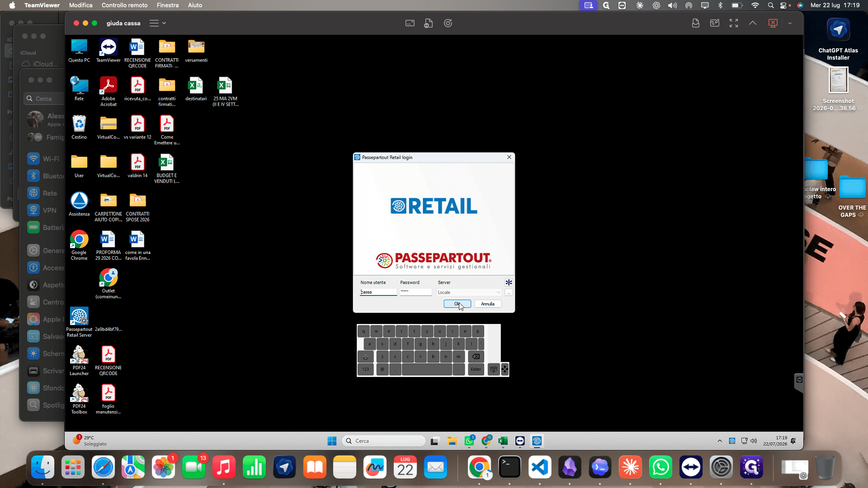The width and height of the screenshot is (868, 488).
Task: Select the Assistenza desktop icon
Action: point(79,204)
